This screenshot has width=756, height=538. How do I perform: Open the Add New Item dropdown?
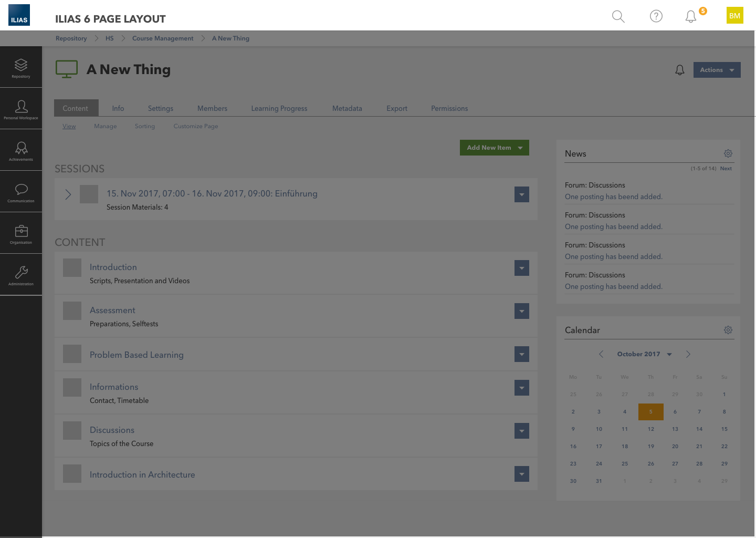494,148
